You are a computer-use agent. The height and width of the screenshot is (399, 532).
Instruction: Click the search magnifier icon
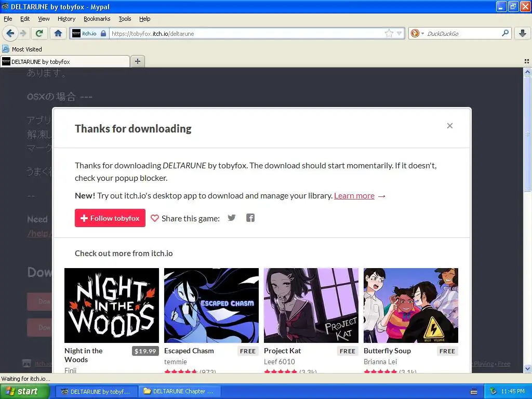click(505, 33)
